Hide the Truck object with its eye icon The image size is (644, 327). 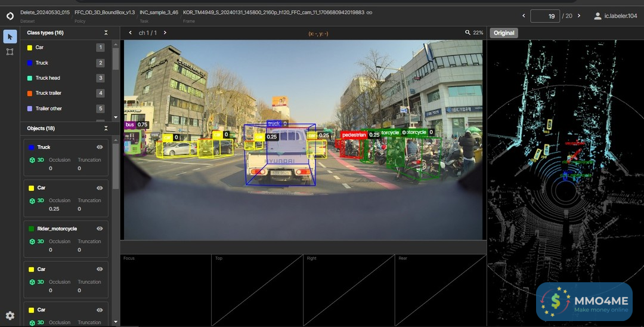point(100,147)
